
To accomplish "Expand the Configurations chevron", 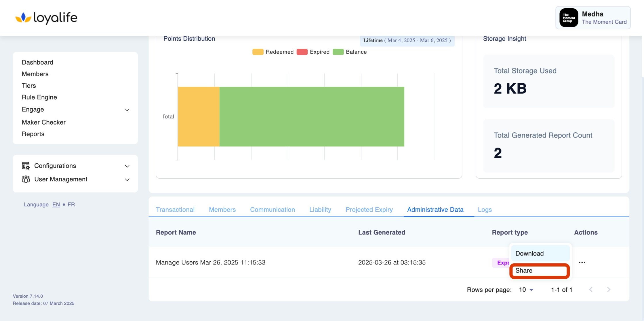I will tap(127, 166).
